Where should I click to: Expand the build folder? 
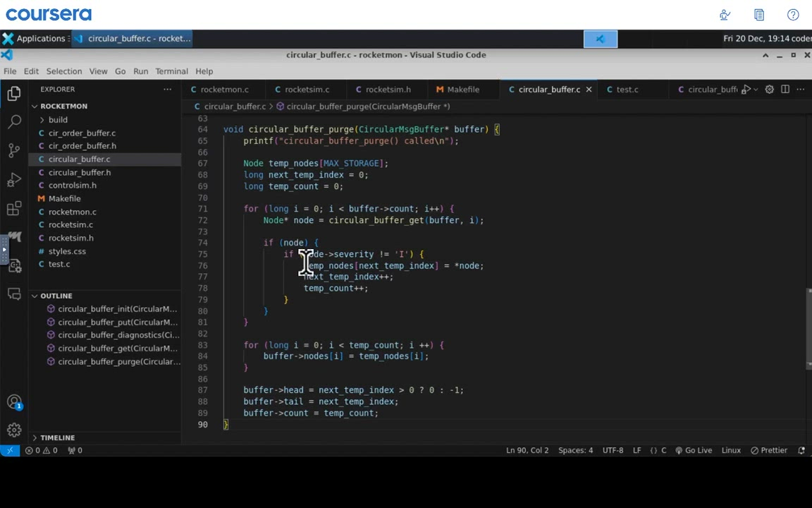coord(58,120)
